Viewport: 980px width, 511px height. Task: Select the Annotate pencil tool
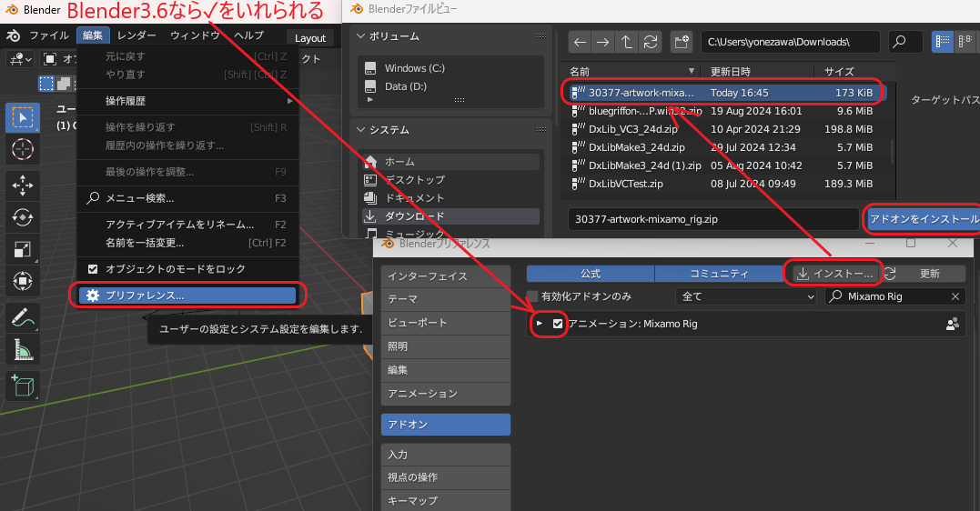[x=23, y=318]
